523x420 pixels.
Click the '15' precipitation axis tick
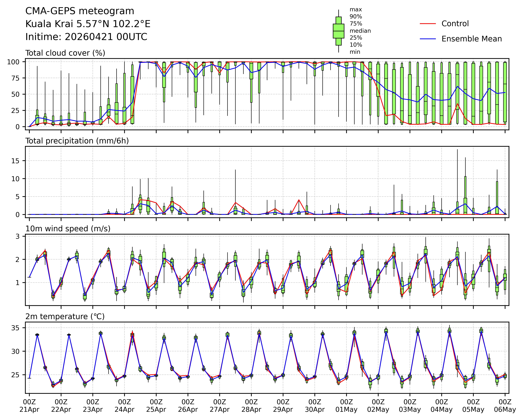click(15, 161)
